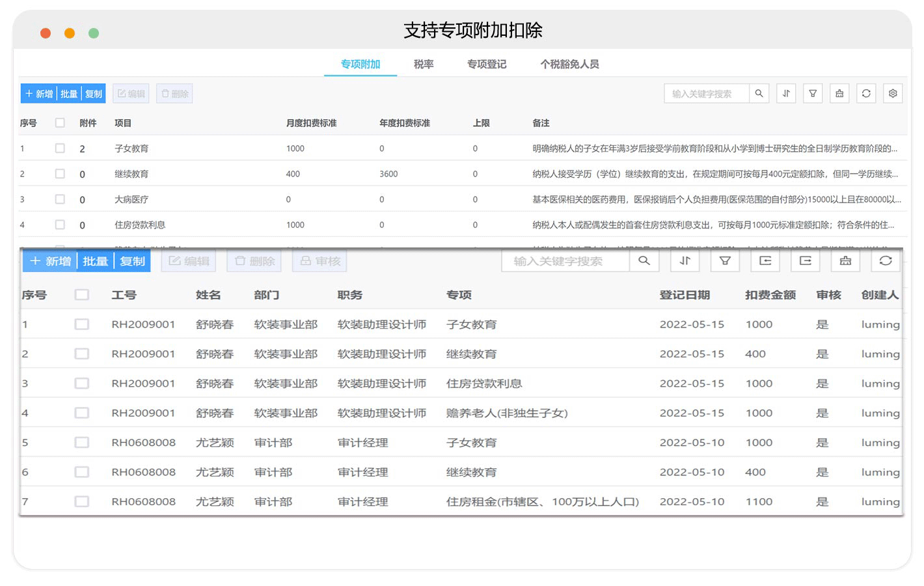Click the 扣费金额 column header

click(x=770, y=295)
